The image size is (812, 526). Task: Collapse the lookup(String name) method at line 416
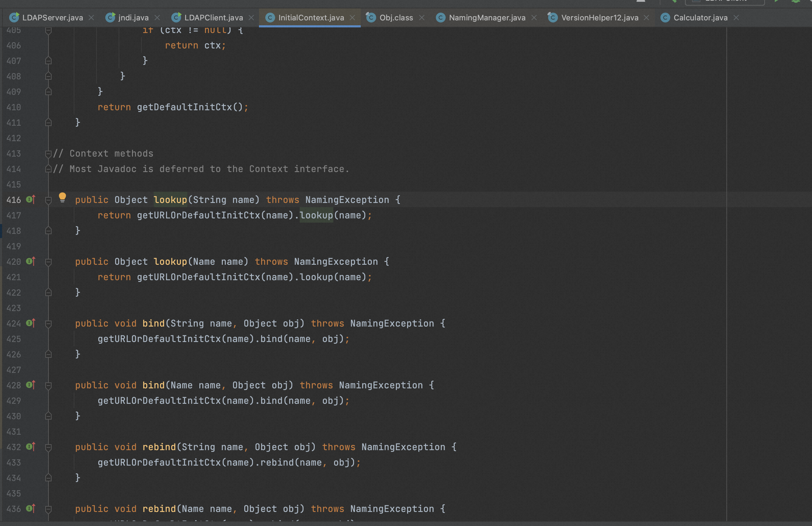(x=48, y=200)
